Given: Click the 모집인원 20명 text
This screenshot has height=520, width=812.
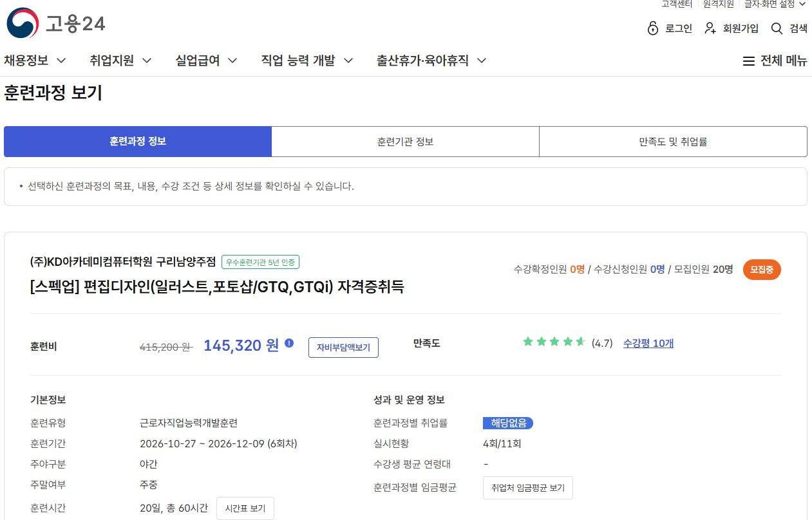Looking at the screenshot, I should point(703,270).
